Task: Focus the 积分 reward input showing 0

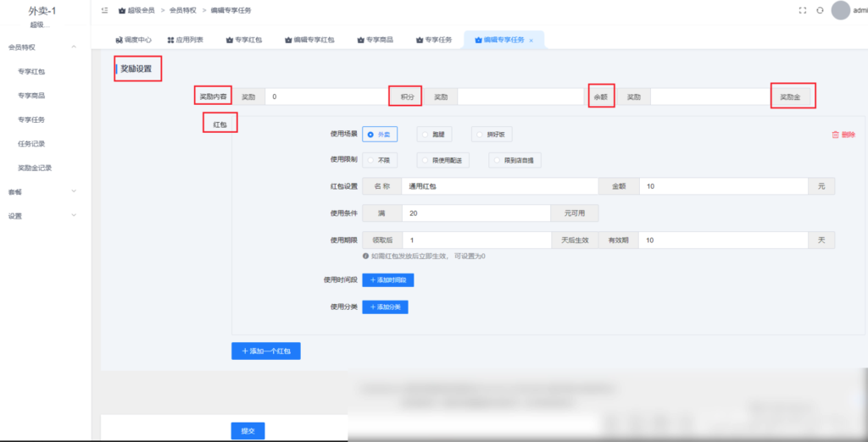Action: point(326,97)
